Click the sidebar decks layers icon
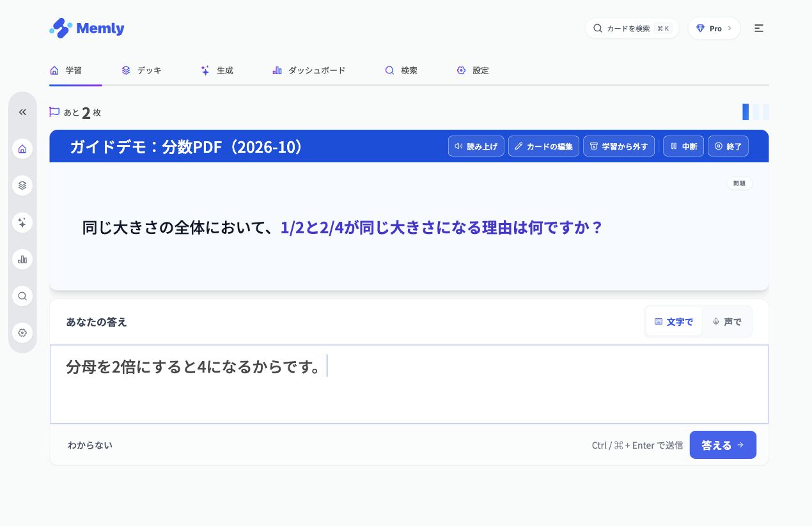 click(22, 185)
